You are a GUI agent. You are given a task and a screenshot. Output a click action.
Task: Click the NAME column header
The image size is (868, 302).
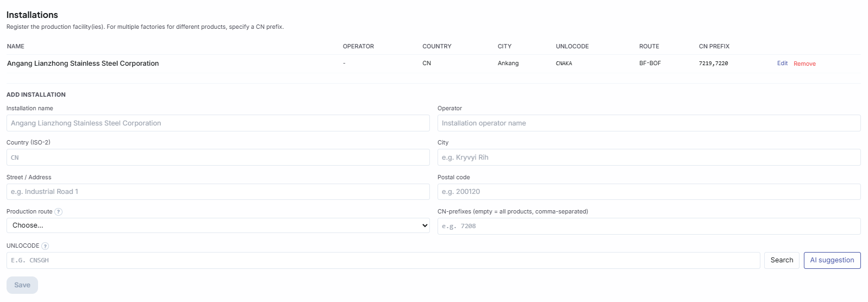point(16,47)
